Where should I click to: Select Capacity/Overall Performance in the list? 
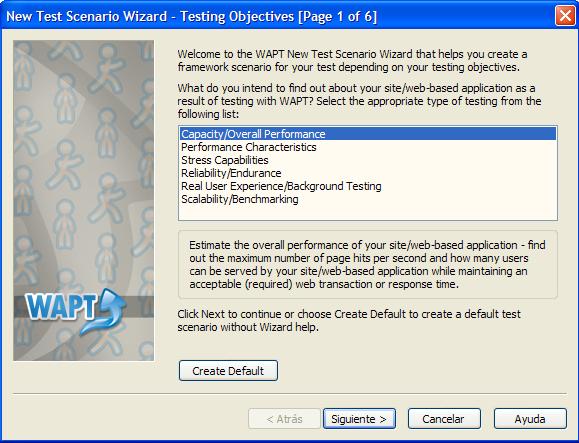tap(368, 134)
